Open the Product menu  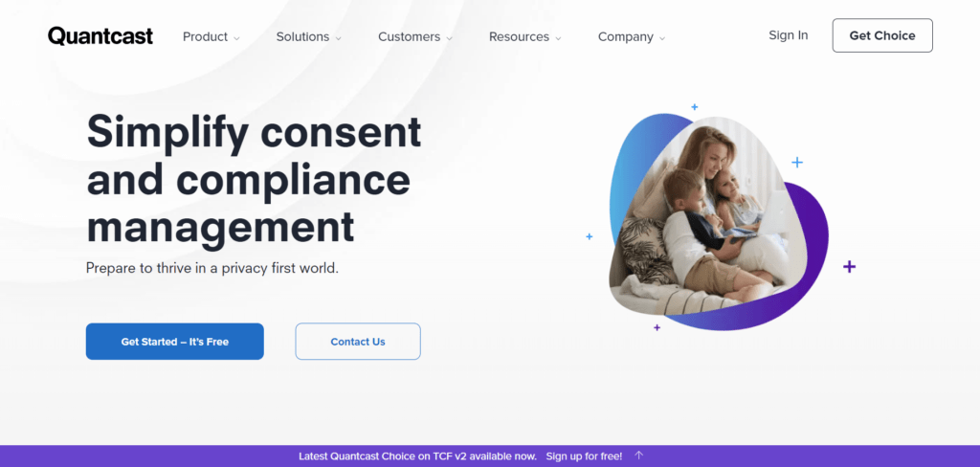(205, 37)
